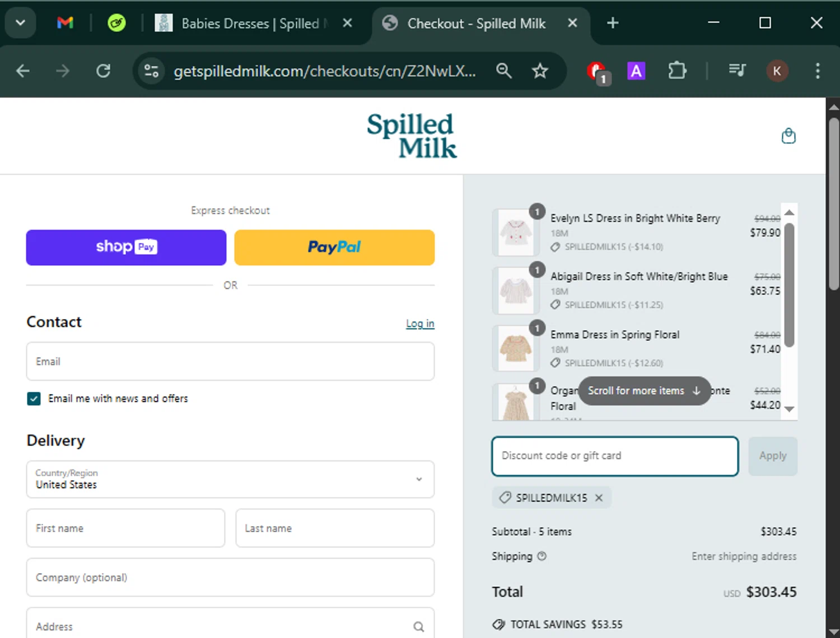Click the TOTAL SAVINGS $53.55 text
This screenshot has width=840, height=638.
click(x=566, y=625)
